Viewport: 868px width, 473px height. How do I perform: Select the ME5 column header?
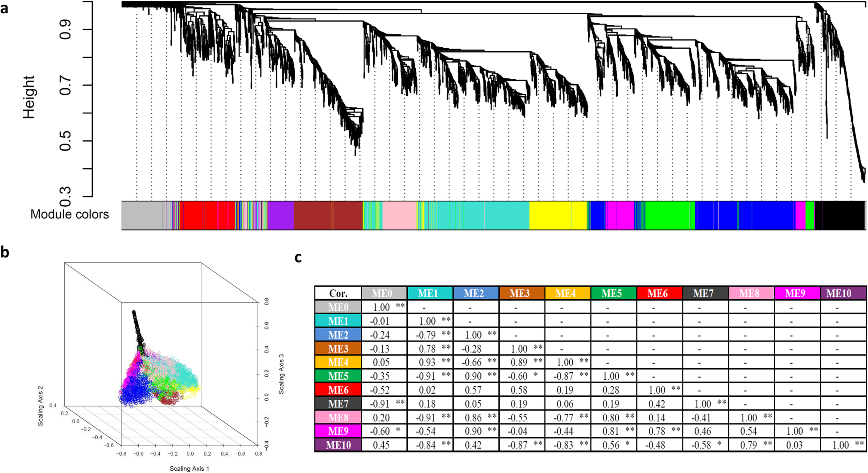(x=614, y=293)
